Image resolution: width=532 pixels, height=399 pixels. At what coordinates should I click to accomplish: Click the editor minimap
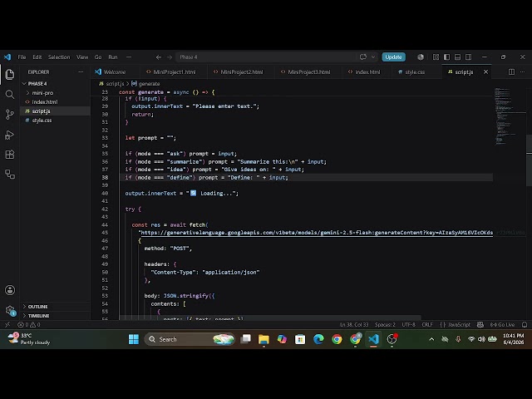509,116
